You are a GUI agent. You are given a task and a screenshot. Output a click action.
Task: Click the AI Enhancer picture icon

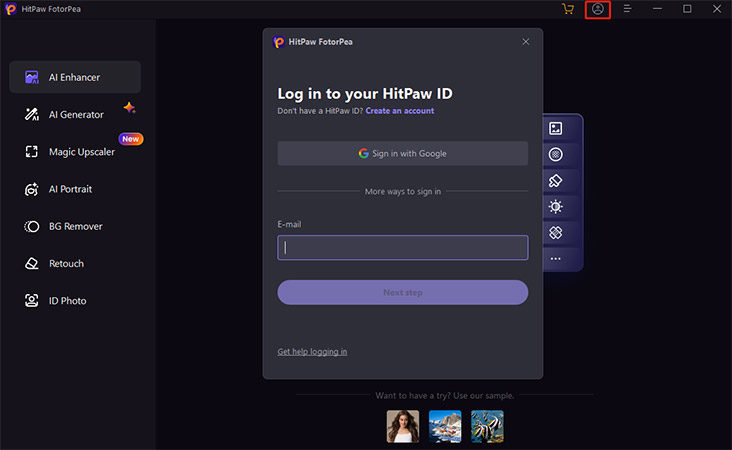pyautogui.click(x=32, y=77)
